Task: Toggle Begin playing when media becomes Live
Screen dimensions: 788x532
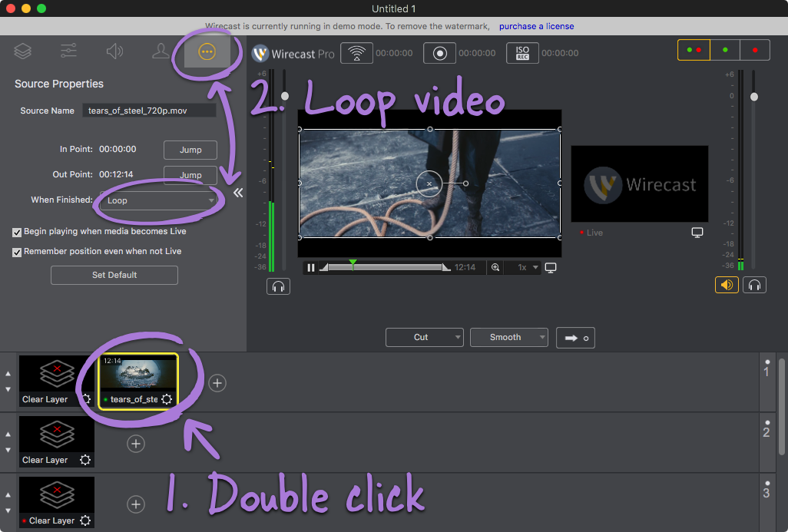Action: tap(17, 232)
